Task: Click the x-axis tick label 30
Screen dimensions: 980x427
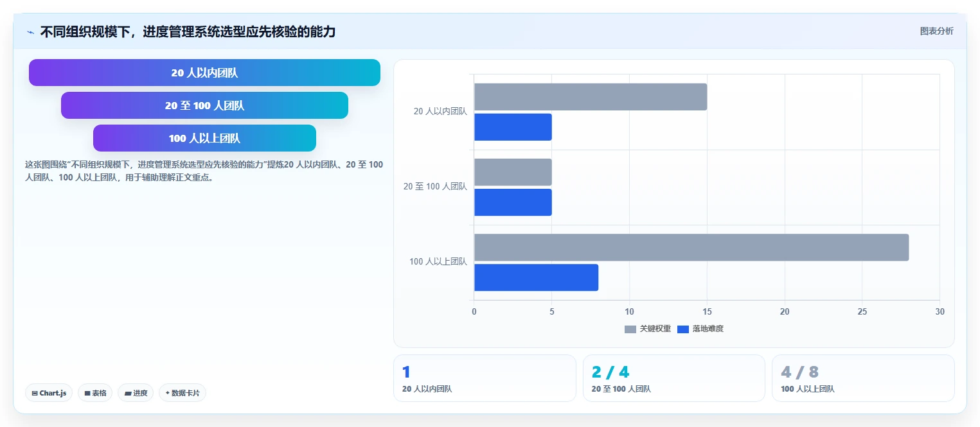Action: [940, 311]
